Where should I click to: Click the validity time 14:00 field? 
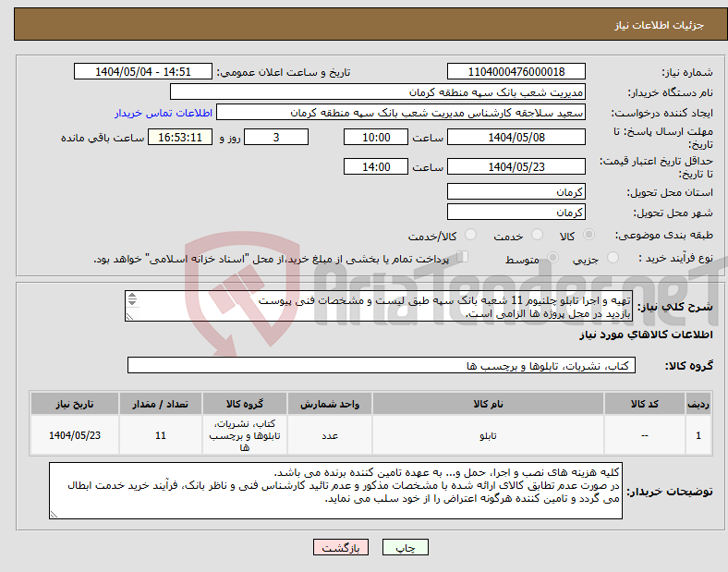coord(376,166)
